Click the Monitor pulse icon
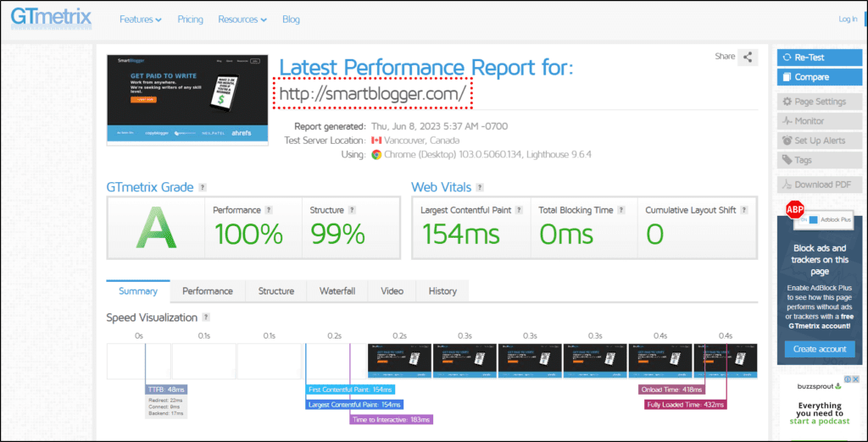 (x=787, y=121)
